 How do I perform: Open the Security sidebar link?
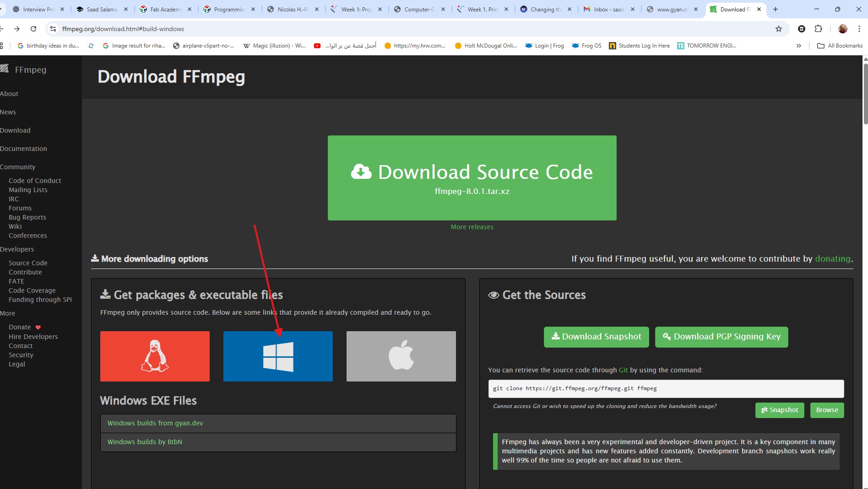pos(21,355)
